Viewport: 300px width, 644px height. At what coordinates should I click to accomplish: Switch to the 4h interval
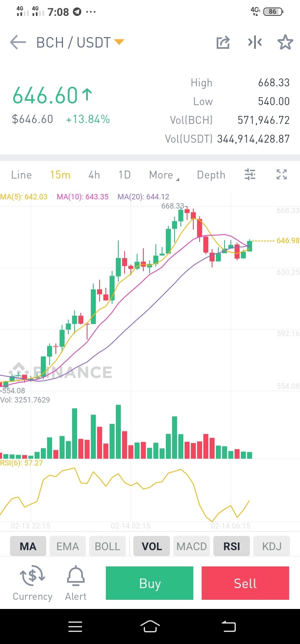click(x=94, y=175)
